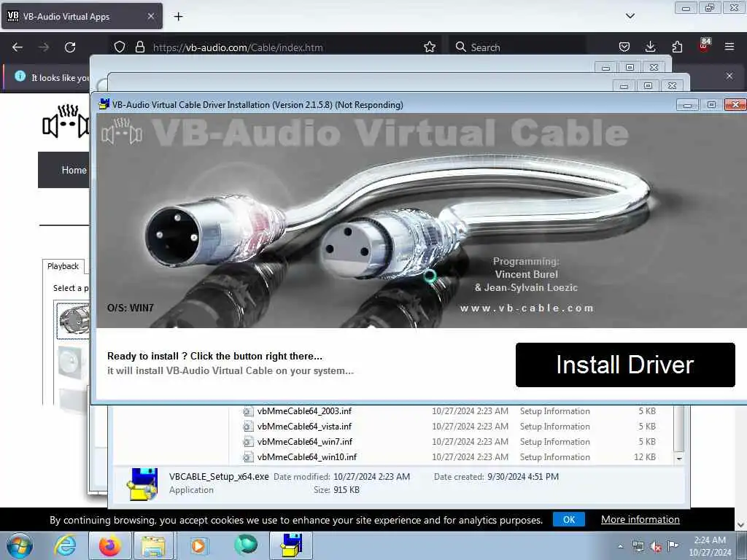Screen dimensions: 747x560
Task: Click the VB-Cable setup taskbar icon
Action: [291, 545]
